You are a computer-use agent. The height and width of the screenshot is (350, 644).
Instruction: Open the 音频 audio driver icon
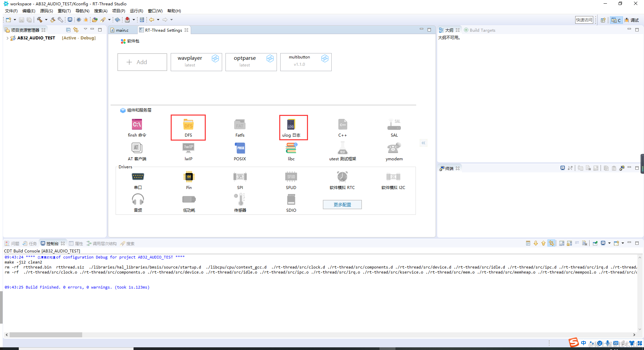pyautogui.click(x=138, y=199)
